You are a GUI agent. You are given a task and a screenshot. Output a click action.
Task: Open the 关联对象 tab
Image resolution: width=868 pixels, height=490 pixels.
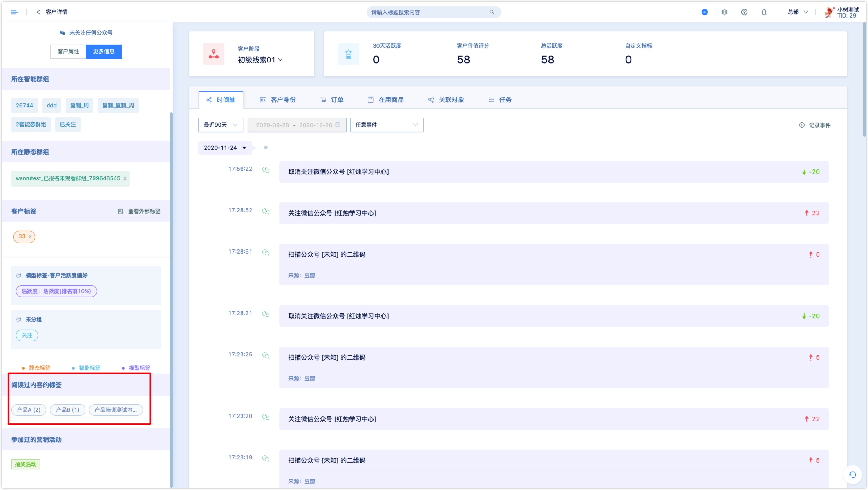(x=446, y=100)
